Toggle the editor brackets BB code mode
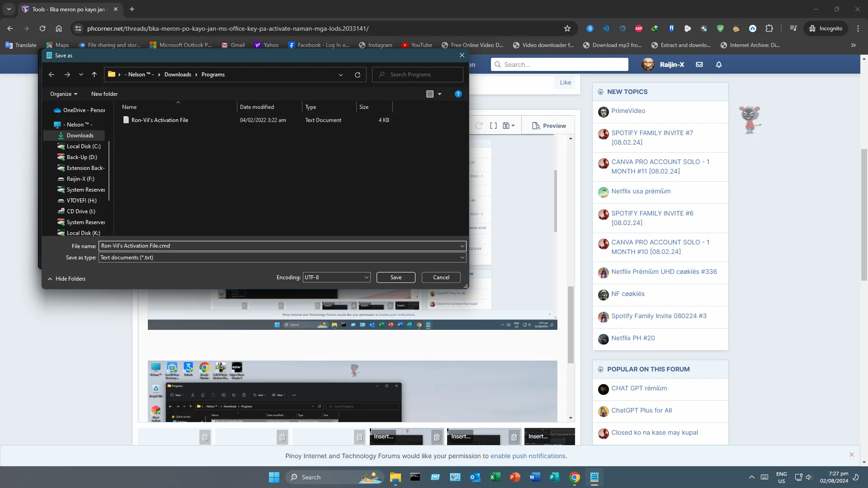This screenshot has height=488, width=868. [x=494, y=126]
